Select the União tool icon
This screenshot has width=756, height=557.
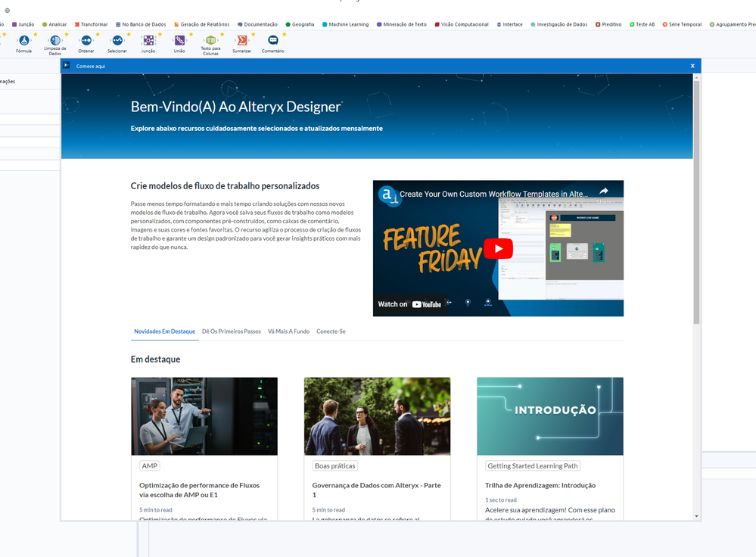coord(179,41)
